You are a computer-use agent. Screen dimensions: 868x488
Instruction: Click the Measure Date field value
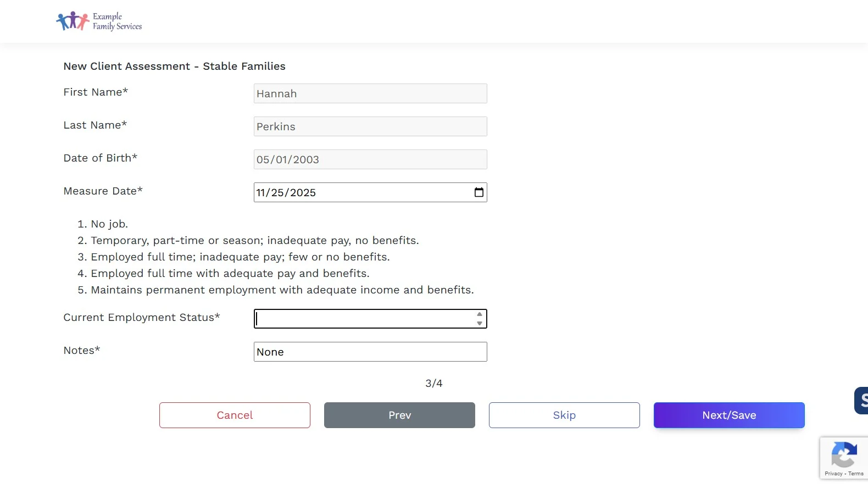click(x=286, y=192)
